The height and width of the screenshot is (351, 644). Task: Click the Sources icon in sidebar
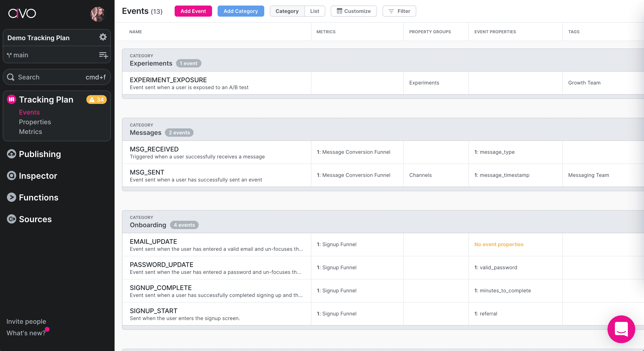pos(11,219)
